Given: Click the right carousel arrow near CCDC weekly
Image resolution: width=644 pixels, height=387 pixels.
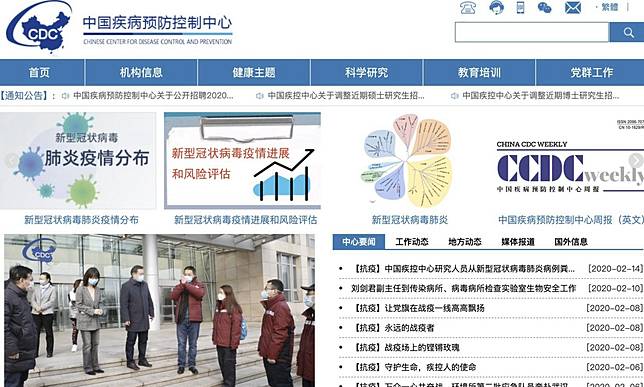Looking at the screenshot, I should [x=636, y=161].
